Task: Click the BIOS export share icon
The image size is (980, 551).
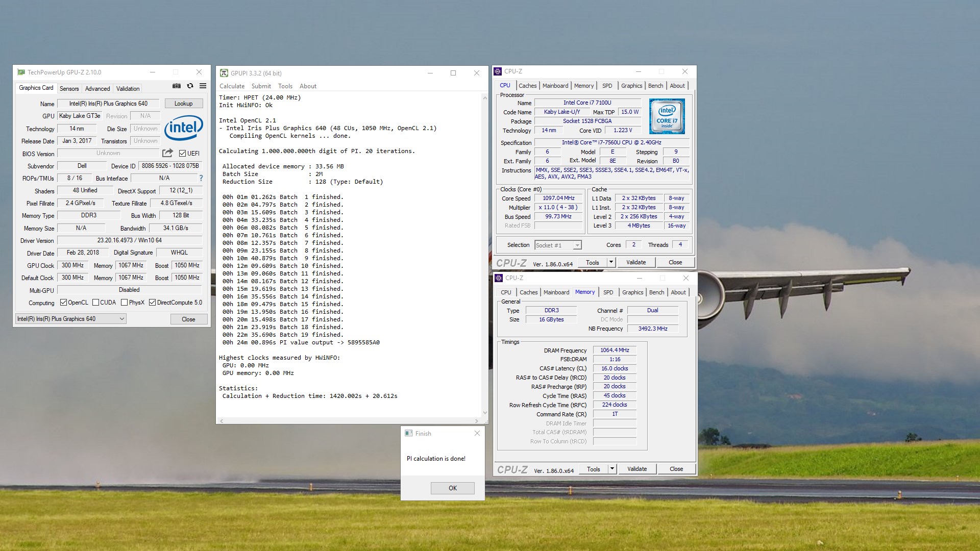Action: (167, 153)
